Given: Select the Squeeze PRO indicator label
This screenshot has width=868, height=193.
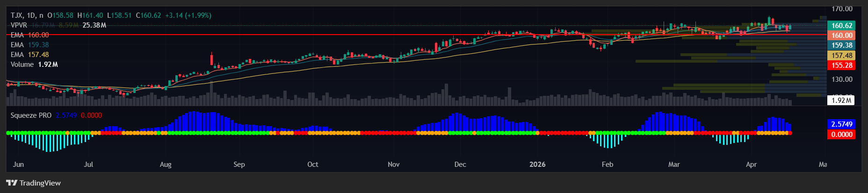Looking at the screenshot, I should coord(31,115).
